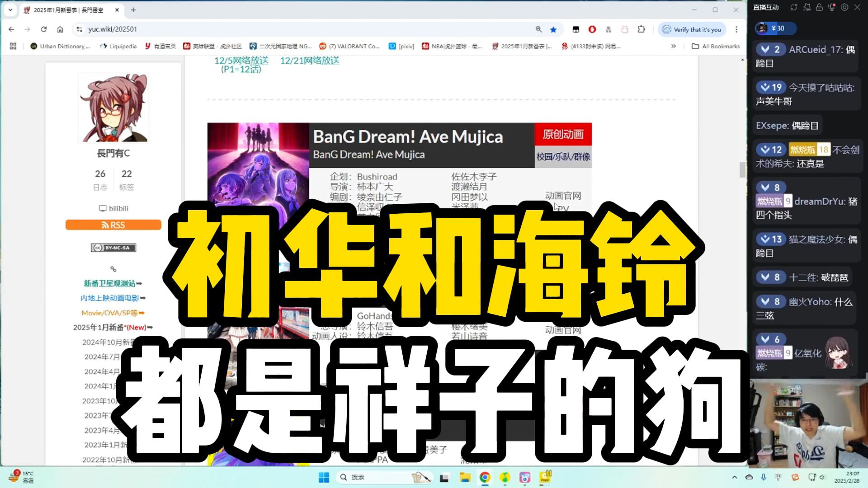Screen dimensions: 868x488
Task: Open the 12/21网络放送 link
Action: [310, 61]
